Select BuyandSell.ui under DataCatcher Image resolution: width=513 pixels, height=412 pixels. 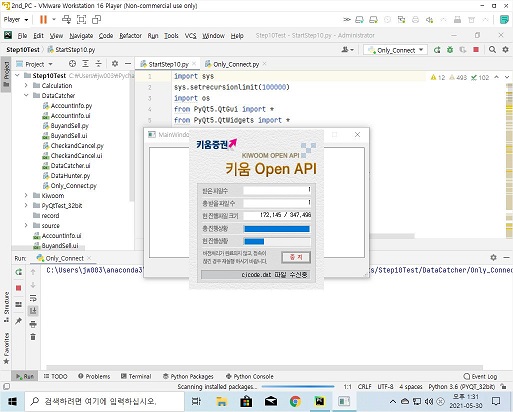click(65, 136)
